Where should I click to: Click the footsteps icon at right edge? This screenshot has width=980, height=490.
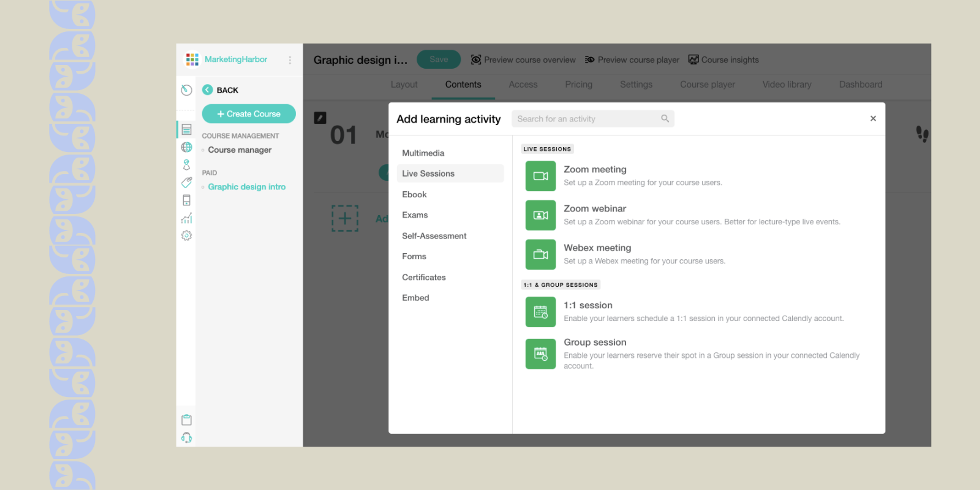click(x=922, y=134)
